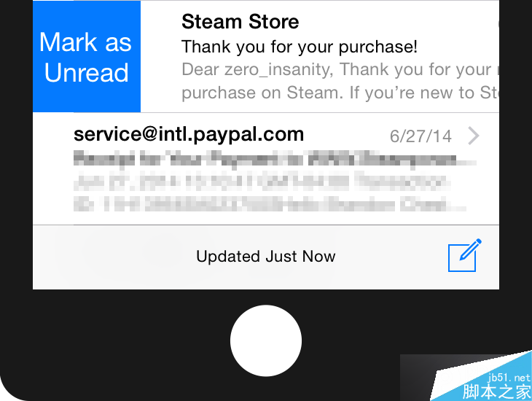
Task: Tap the Updated Just Now status text
Action: click(x=266, y=257)
